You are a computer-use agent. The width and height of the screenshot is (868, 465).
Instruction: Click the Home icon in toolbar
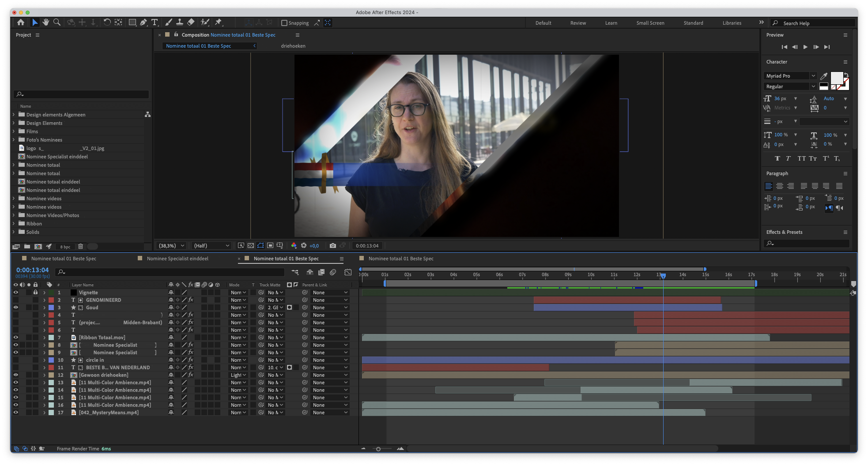21,22
